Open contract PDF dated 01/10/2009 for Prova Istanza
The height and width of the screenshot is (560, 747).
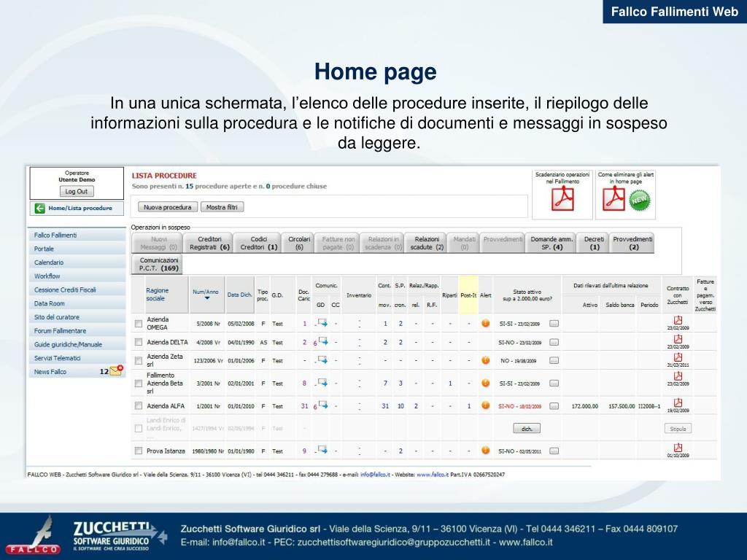point(678,447)
